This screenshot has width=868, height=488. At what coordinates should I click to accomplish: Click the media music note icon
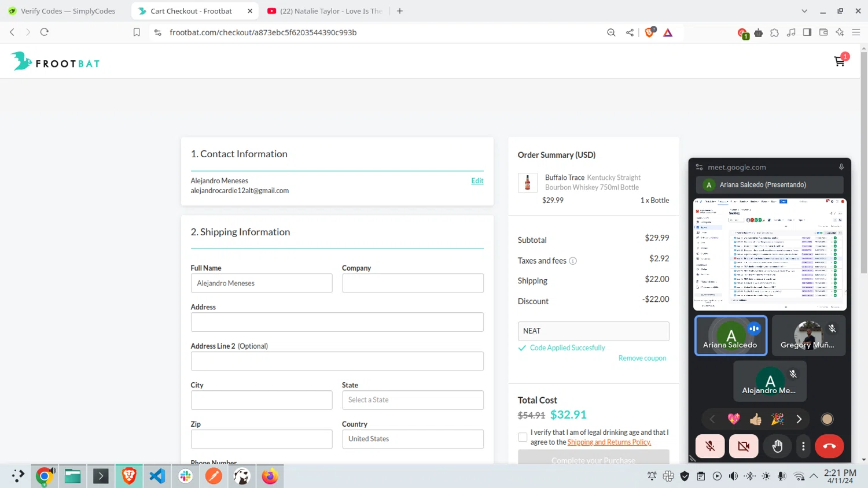click(x=791, y=33)
